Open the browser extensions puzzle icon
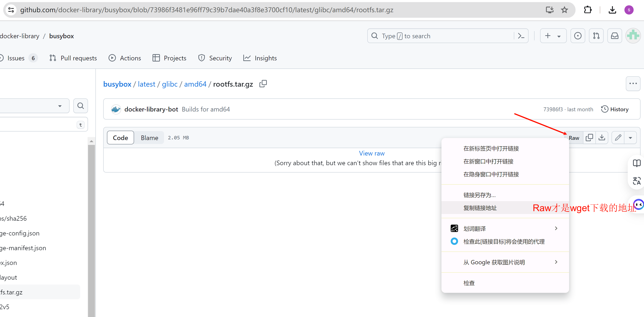The width and height of the screenshot is (644, 317). [x=588, y=10]
